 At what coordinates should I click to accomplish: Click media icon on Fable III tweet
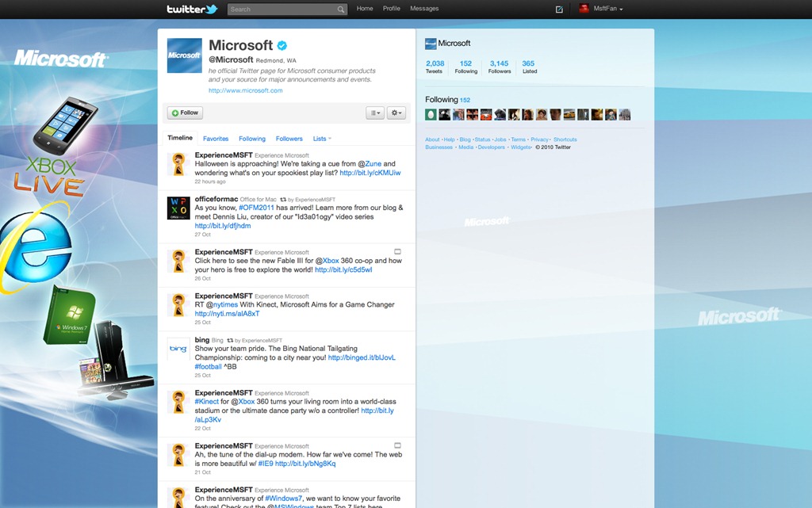coord(398,252)
